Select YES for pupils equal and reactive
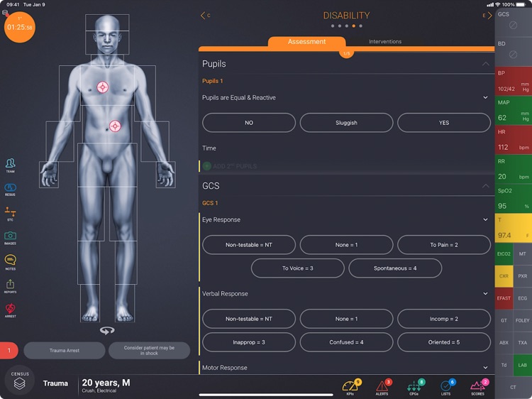 [x=444, y=123]
